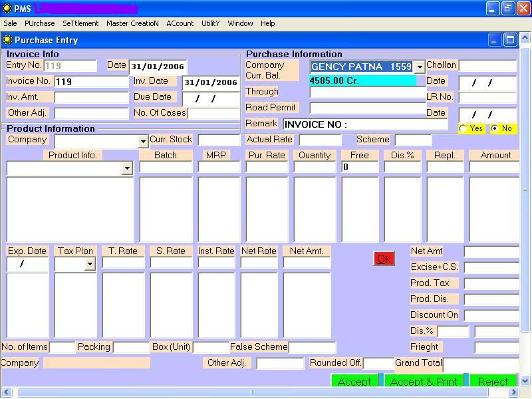This screenshot has width=532, height=399.
Task: Click the Reject button
Action: [493, 381]
